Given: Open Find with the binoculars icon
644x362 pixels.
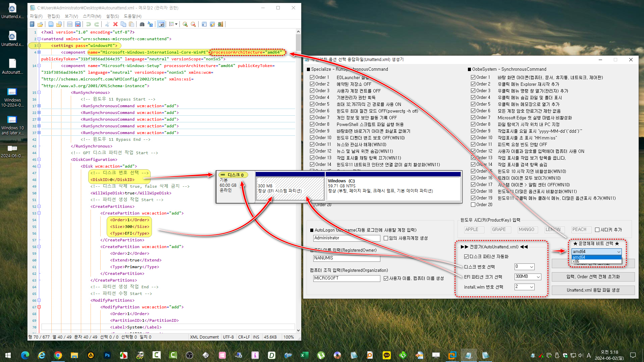Looking at the screenshot, I should coord(142,24).
